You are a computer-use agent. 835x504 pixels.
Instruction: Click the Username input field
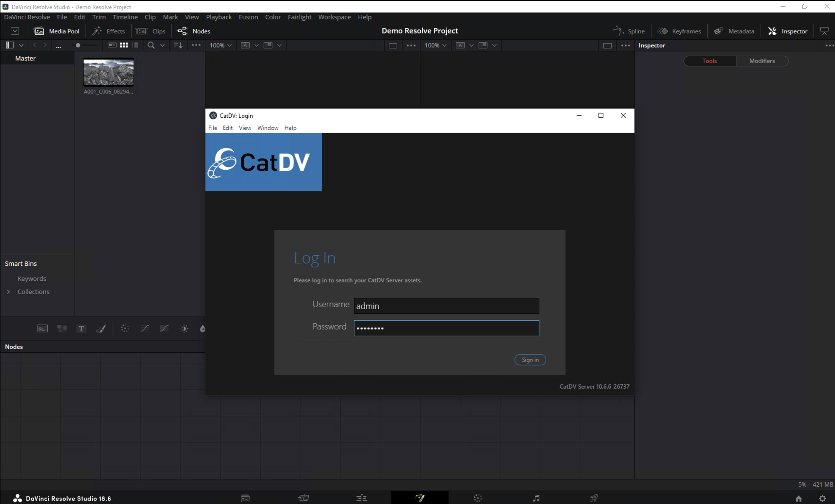[x=446, y=306]
